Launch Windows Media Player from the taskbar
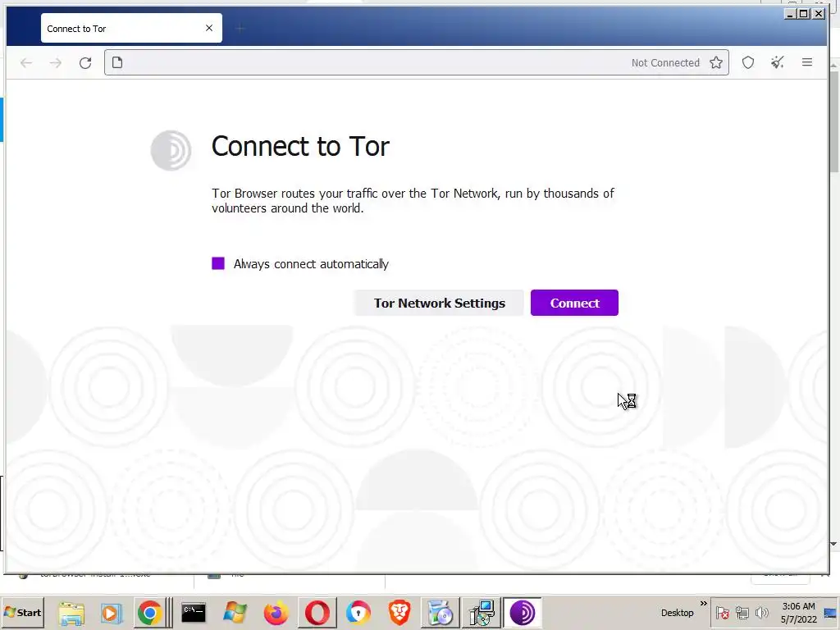The height and width of the screenshot is (630, 840). 111,613
